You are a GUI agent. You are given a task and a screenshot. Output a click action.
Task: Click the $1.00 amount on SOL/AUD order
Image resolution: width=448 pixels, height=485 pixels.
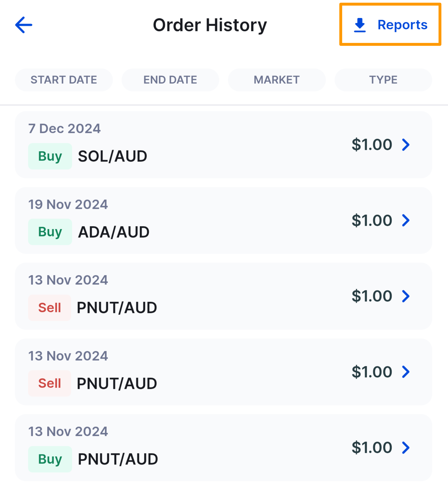coord(372,145)
